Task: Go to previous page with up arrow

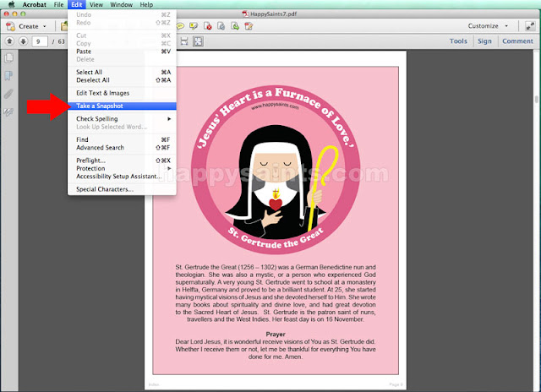Action: coord(9,41)
